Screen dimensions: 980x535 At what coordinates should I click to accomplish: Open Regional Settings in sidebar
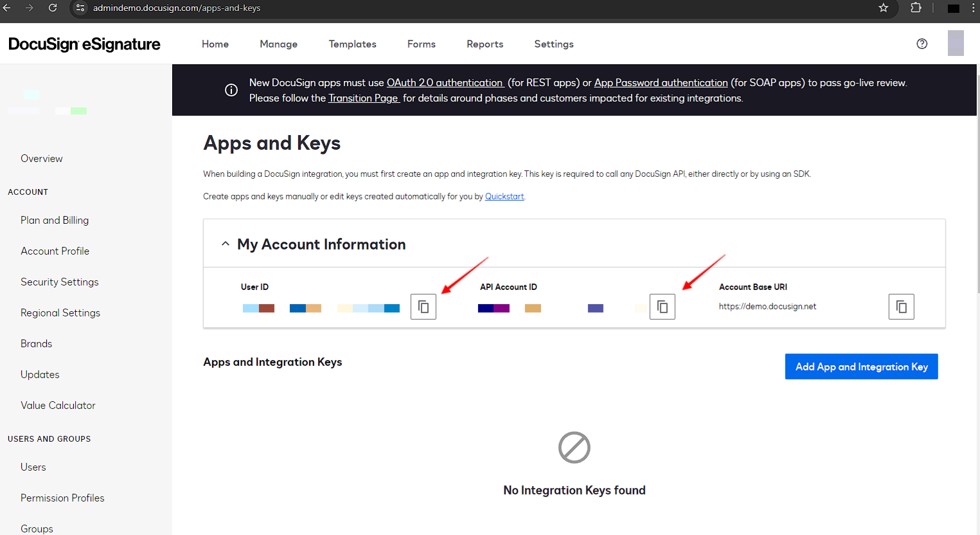click(60, 313)
